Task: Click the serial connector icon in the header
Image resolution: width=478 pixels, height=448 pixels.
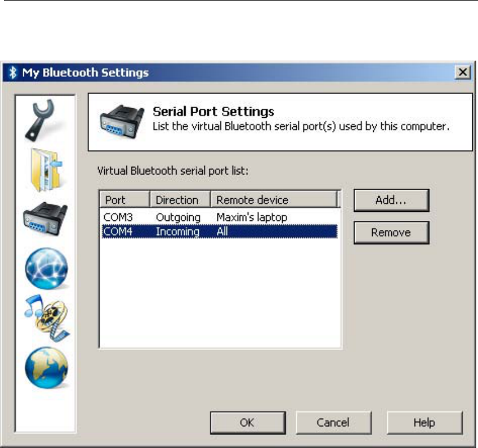Action: 122,122
